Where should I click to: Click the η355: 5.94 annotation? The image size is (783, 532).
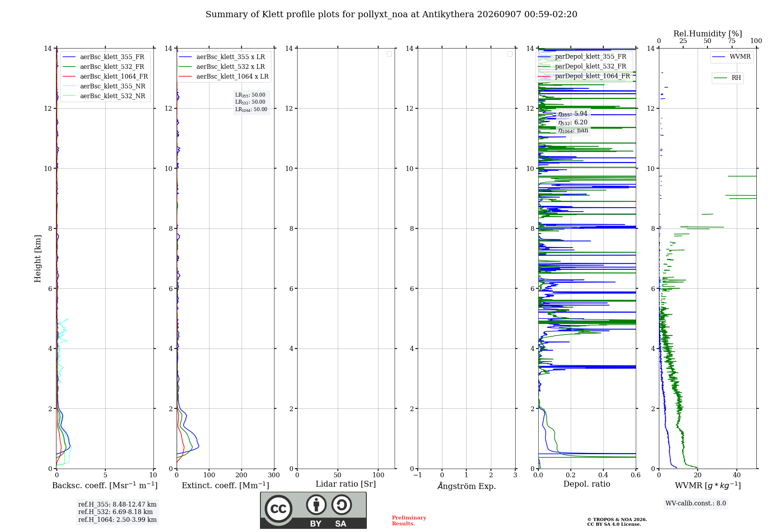point(573,114)
